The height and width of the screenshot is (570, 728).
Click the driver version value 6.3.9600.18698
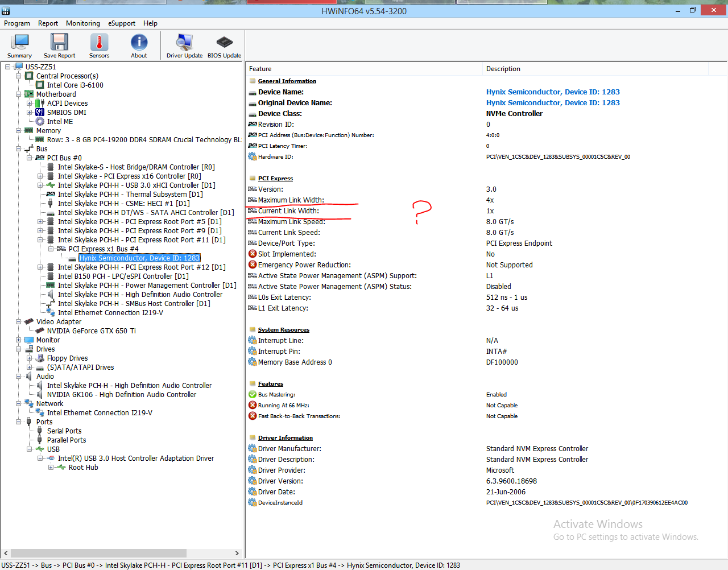pyautogui.click(x=511, y=481)
